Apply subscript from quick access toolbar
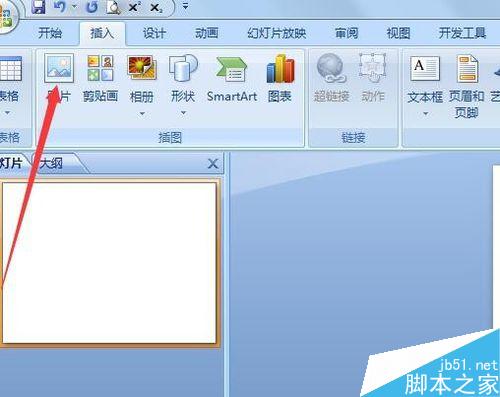 click(156, 7)
